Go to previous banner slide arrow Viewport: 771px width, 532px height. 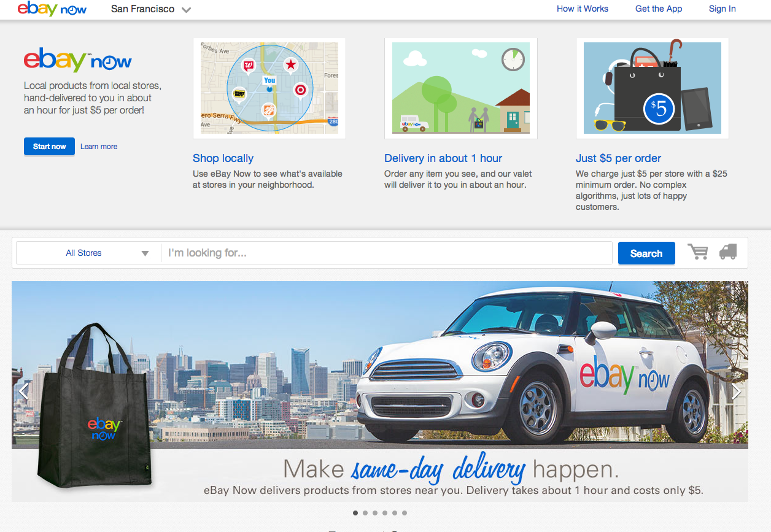24,391
